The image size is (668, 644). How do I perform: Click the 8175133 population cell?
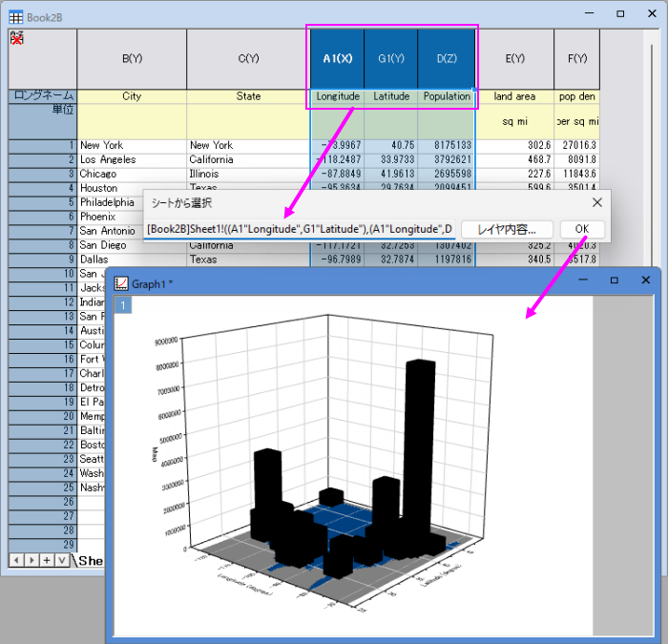447,145
